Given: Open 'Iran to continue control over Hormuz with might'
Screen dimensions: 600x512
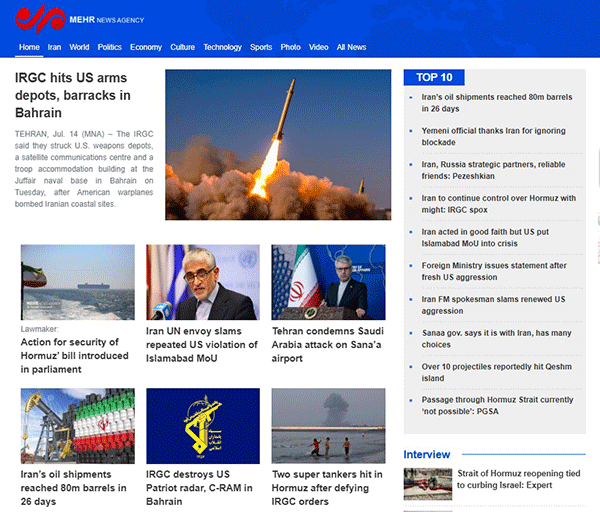Looking at the screenshot, I should 498,204.
